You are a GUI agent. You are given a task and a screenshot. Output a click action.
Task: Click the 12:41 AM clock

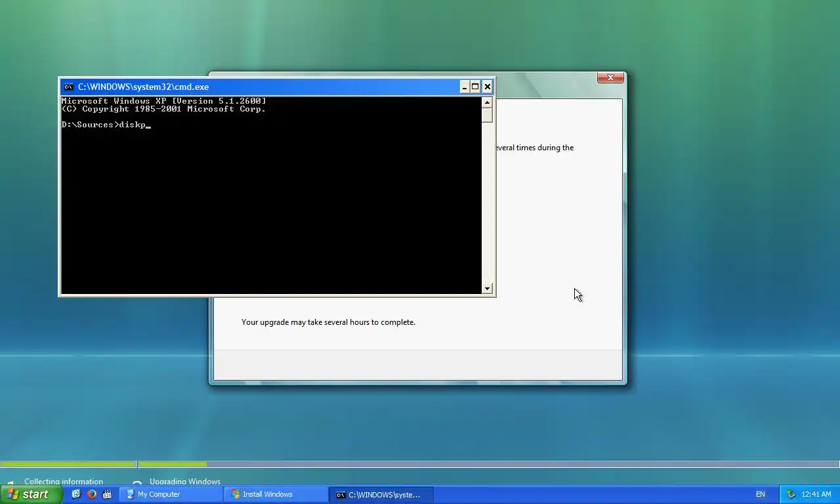pos(816,494)
